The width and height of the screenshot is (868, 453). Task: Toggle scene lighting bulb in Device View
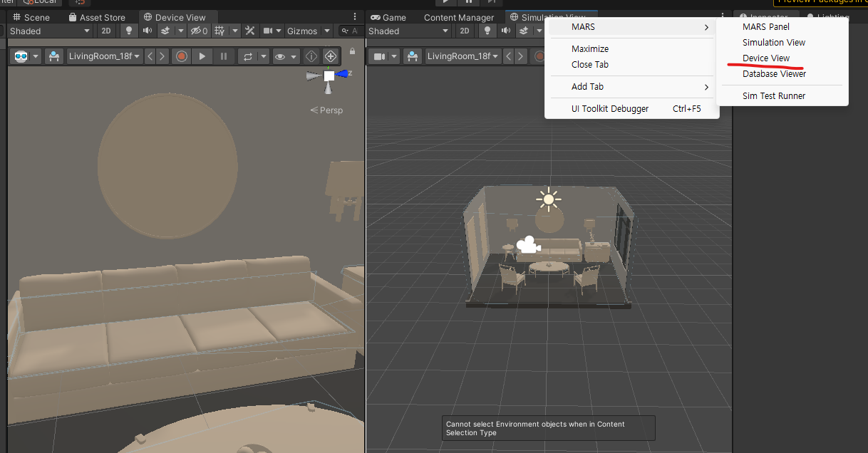coord(129,31)
